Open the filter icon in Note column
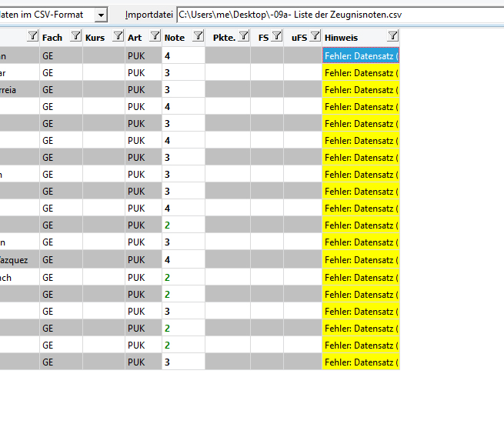The image size is (504, 424). tap(198, 35)
